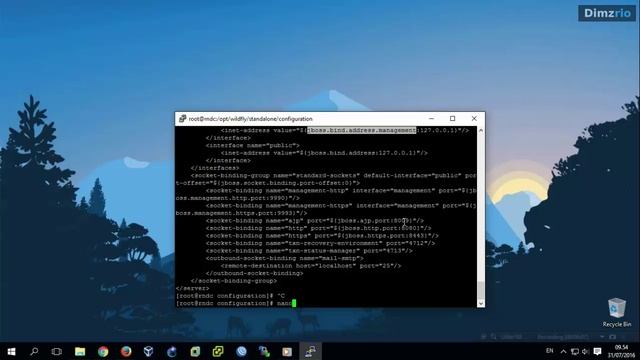This screenshot has width=640, height=360.
Task: Maximize the PuTTY window
Action: click(x=452, y=119)
